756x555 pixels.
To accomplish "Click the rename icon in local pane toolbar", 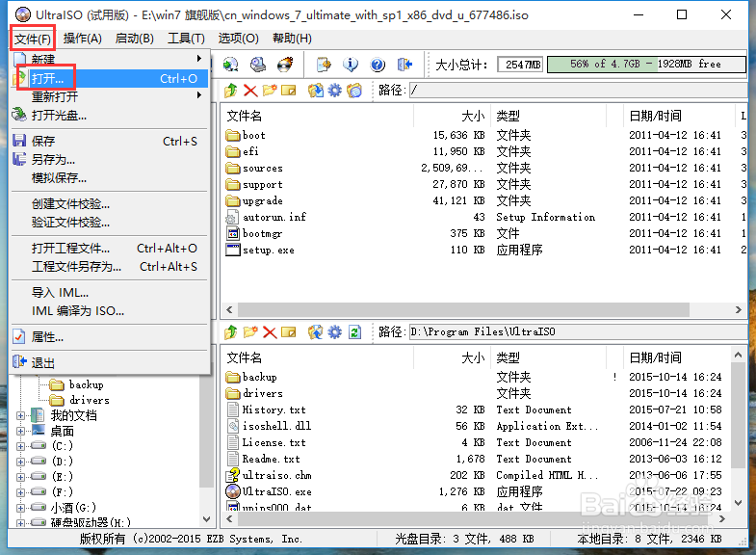I will click(288, 332).
